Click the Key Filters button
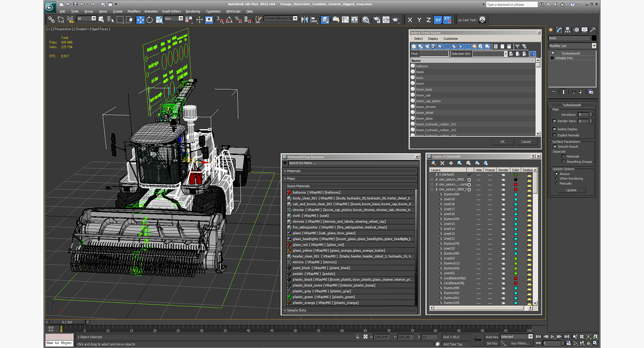 520,343
